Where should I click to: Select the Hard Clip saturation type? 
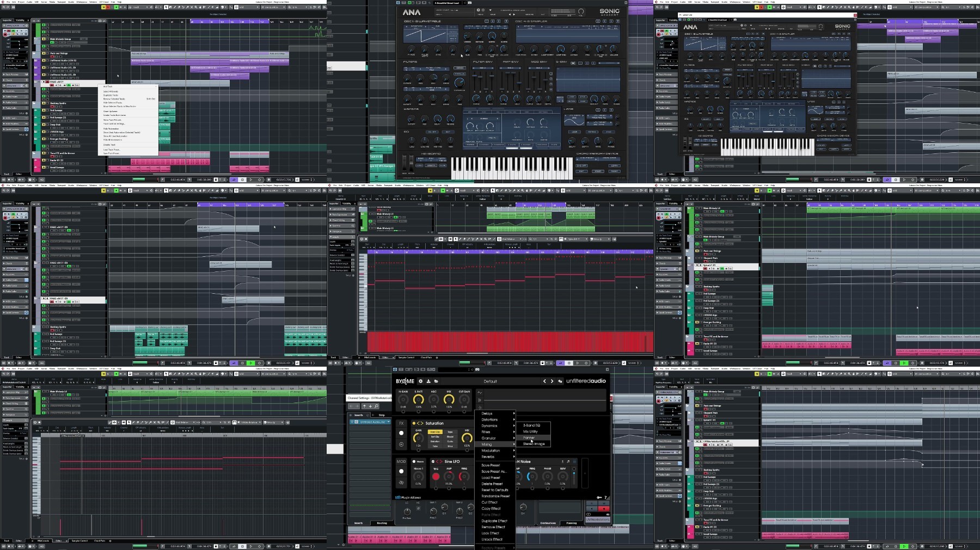(435, 432)
